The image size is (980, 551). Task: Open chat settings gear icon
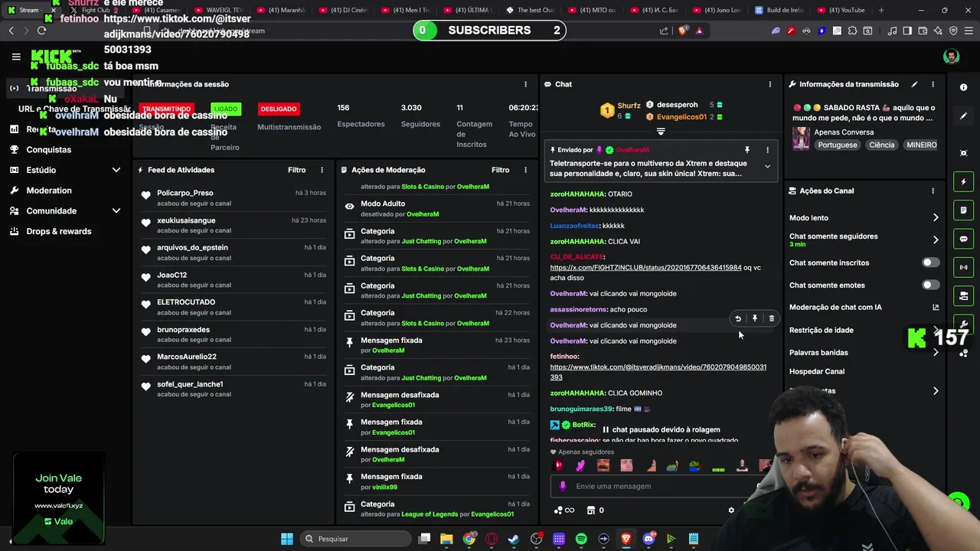point(731,510)
